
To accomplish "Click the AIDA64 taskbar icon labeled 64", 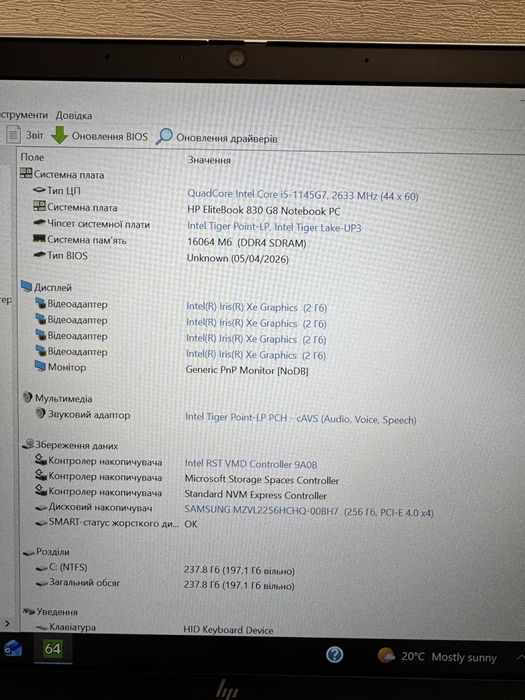I will 52,648.
